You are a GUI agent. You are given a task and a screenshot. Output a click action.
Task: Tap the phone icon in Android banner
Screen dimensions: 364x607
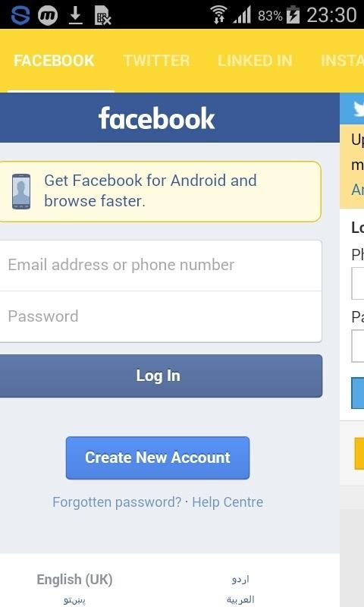(21, 192)
